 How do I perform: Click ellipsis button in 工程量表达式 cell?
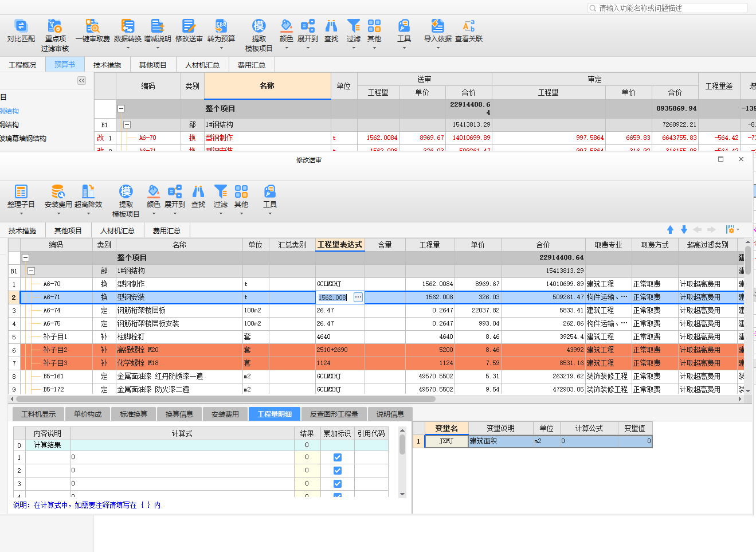(x=358, y=297)
